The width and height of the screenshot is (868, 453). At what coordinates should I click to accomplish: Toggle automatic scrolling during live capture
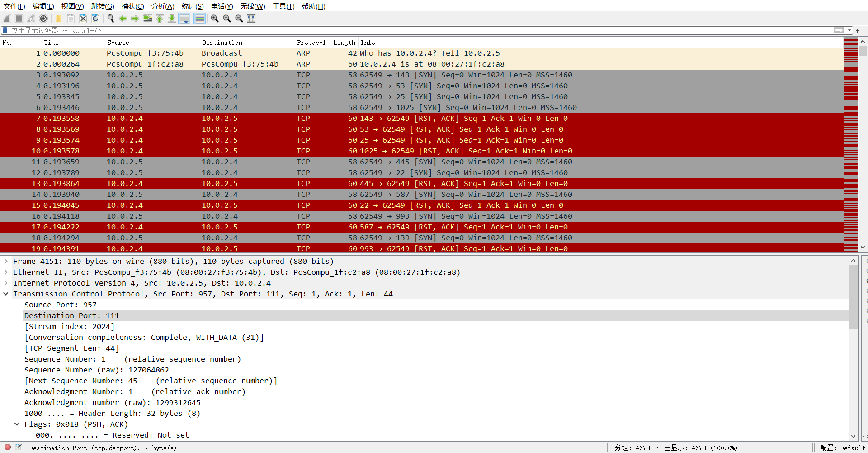(184, 19)
